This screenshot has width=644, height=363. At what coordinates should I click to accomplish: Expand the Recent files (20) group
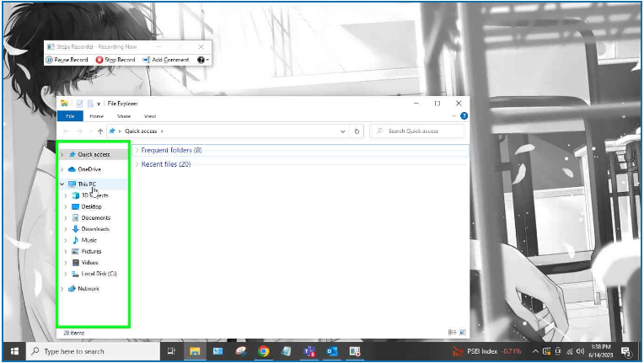point(137,164)
